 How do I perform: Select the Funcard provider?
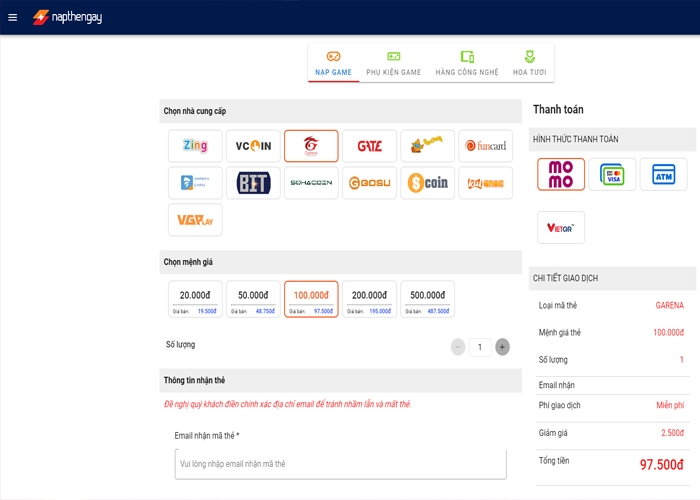(485, 146)
